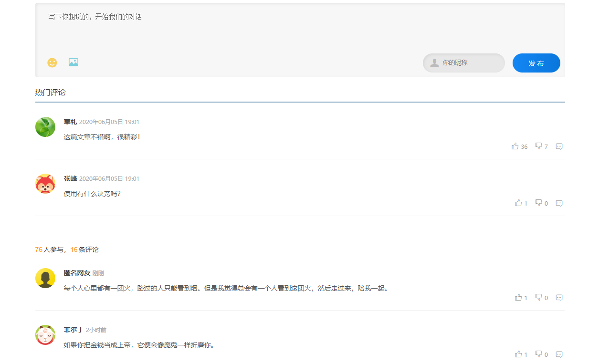Reply to 草札's comment via bubble icon
This screenshot has width=599, height=364.
[x=559, y=146]
